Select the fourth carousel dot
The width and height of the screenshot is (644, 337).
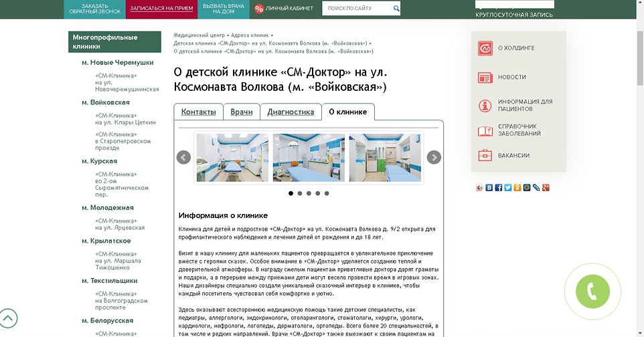coord(318,193)
